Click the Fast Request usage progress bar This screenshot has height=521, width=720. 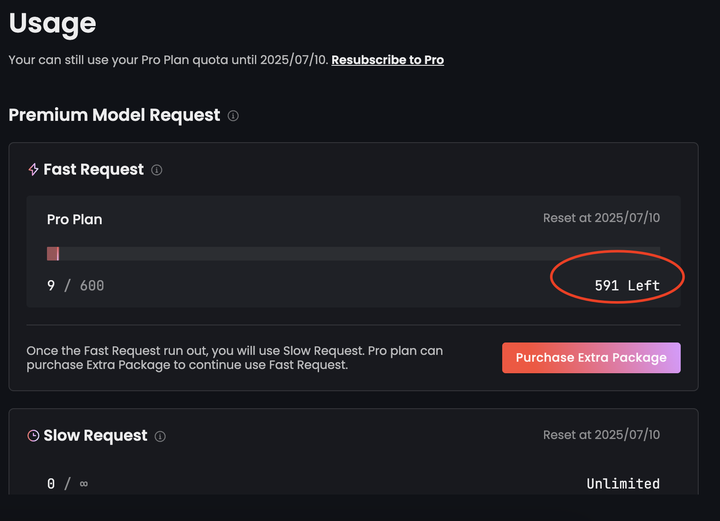pyautogui.click(x=353, y=254)
